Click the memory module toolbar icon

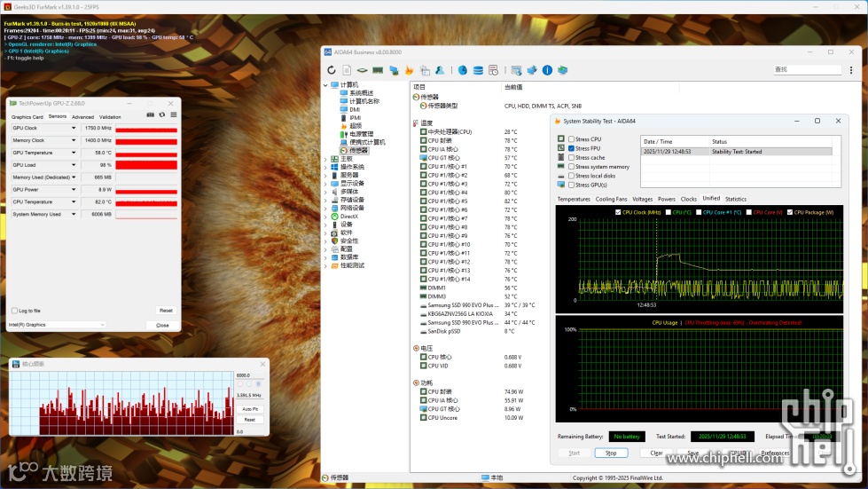[378, 70]
